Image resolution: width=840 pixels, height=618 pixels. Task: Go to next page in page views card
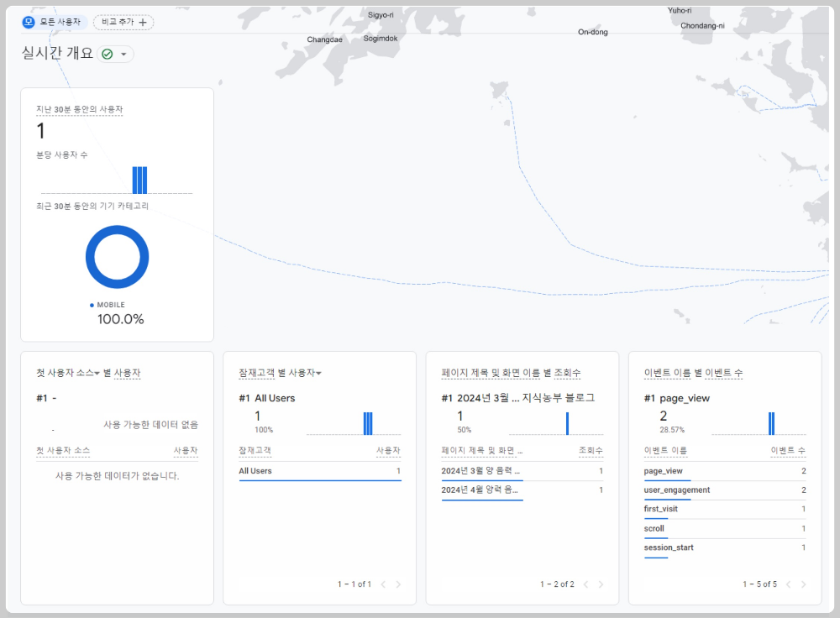click(x=601, y=584)
